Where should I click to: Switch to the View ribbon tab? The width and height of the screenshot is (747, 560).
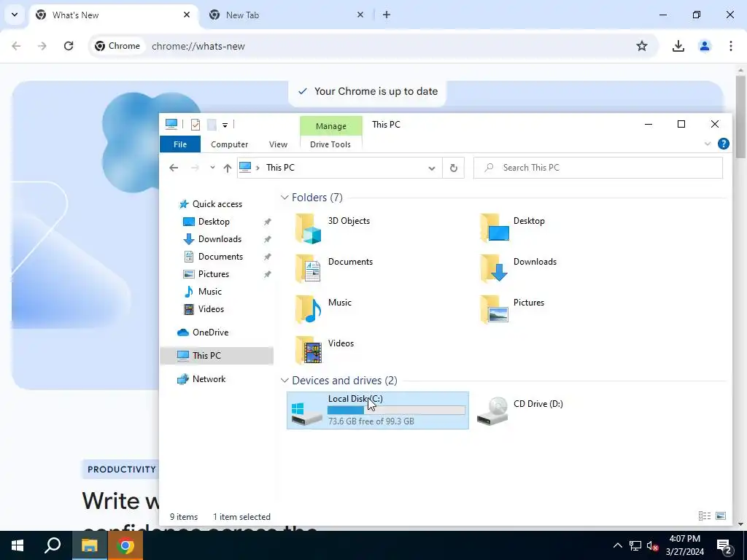point(278,144)
